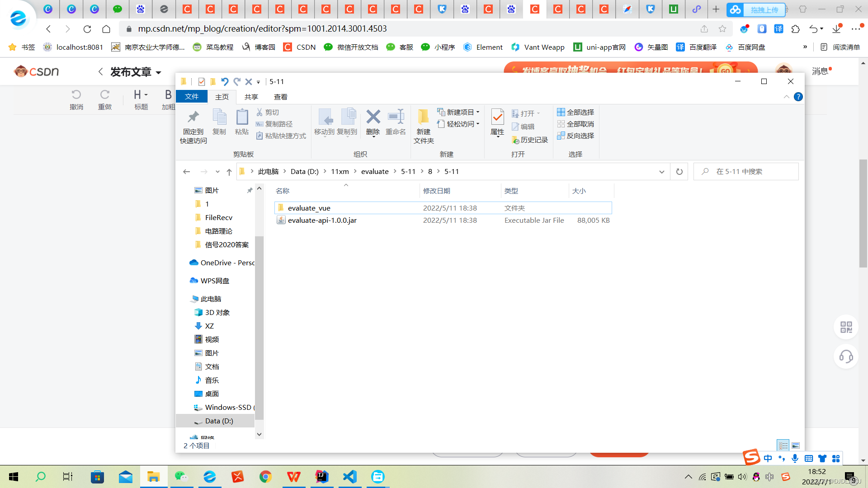The image size is (868, 488).
Task: Switch to the 查看 (View) tab
Action: [281, 96]
